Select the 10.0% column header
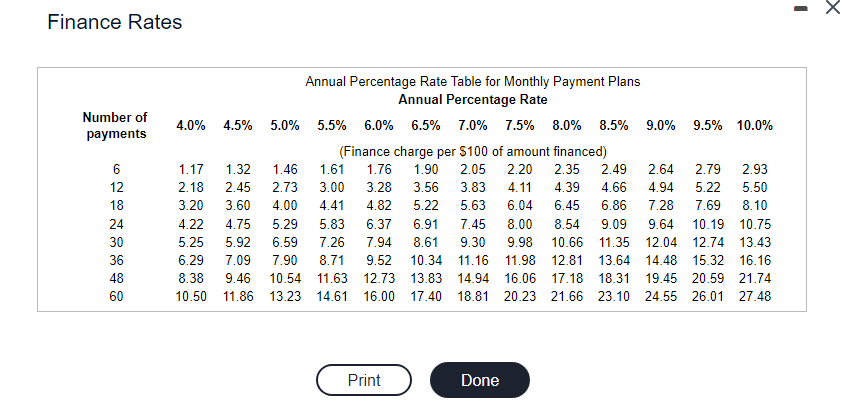This screenshot has width=844, height=420. pos(755,125)
